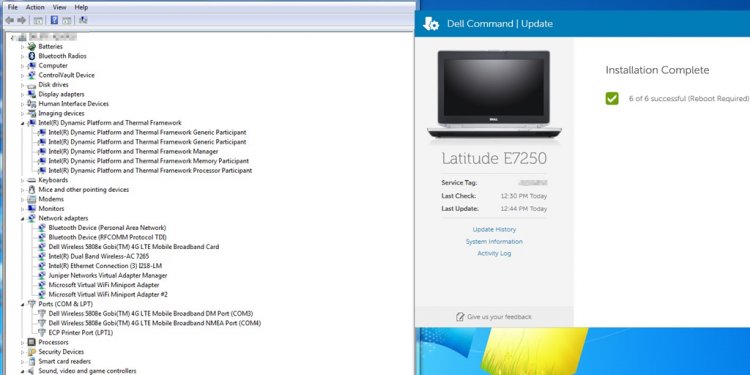
Task: Click the Bluetooth Radios category icon
Action: pyautogui.click(x=32, y=56)
